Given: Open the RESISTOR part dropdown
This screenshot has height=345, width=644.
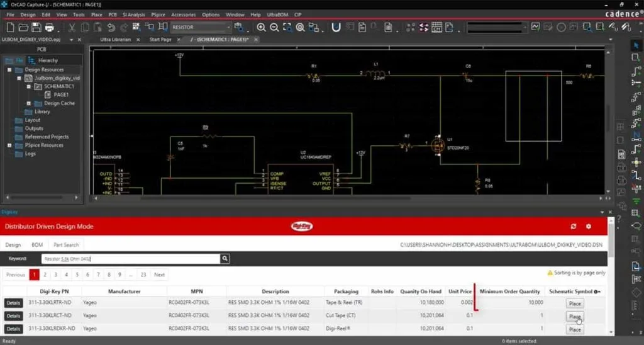Looking at the screenshot, I should (228, 27).
